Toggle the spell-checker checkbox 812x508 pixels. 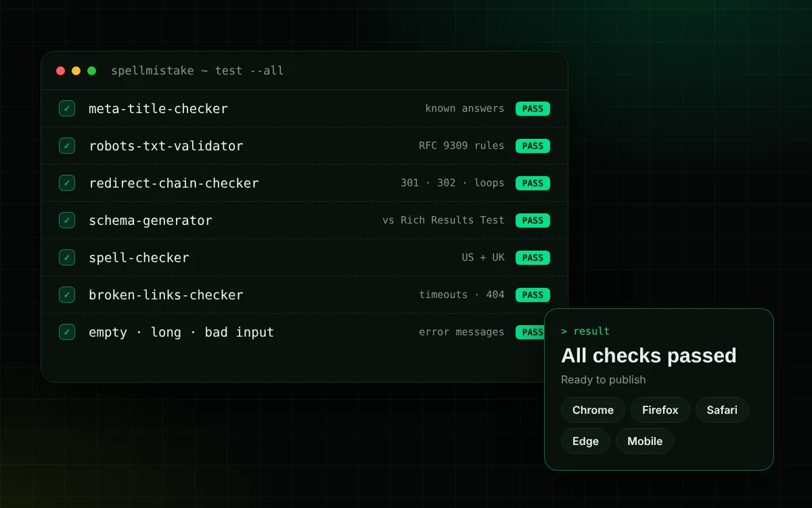(x=67, y=257)
